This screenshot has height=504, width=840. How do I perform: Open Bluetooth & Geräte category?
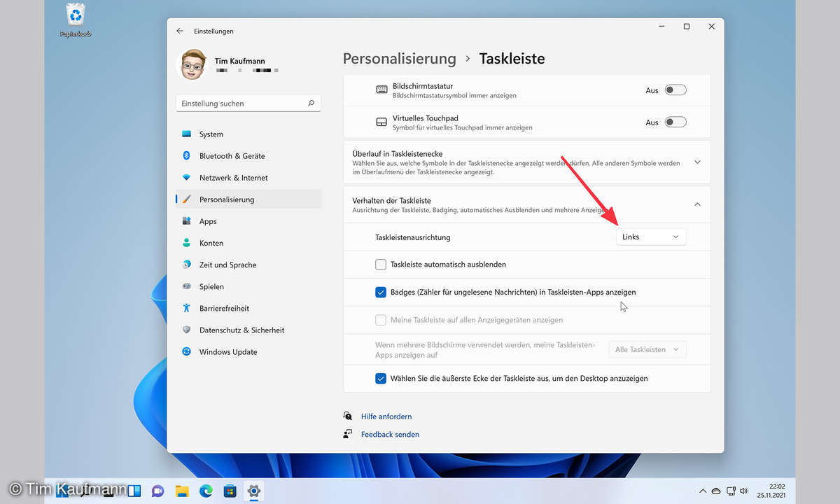point(248,155)
